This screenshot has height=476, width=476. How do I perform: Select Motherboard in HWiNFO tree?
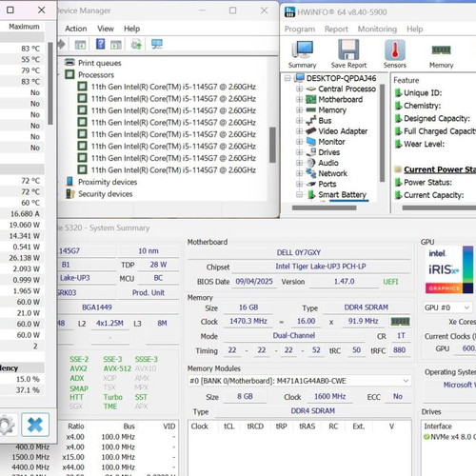(x=340, y=99)
